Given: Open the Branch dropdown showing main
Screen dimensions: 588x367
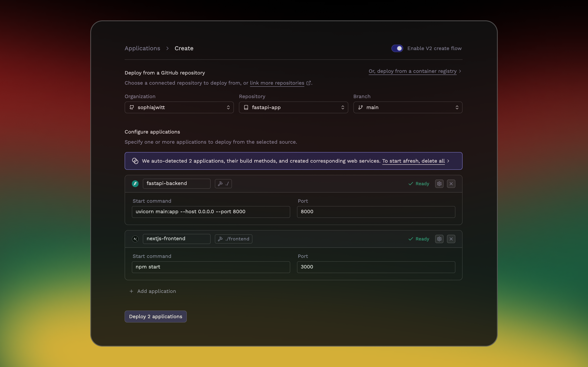Looking at the screenshot, I should pyautogui.click(x=408, y=107).
